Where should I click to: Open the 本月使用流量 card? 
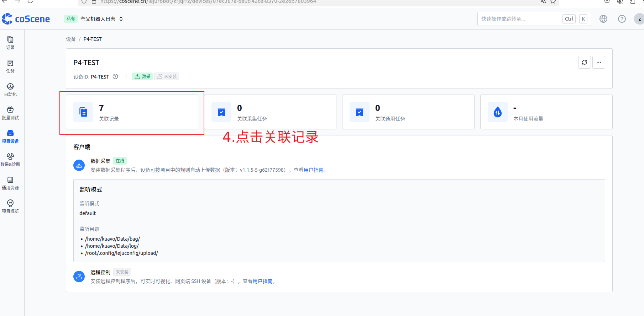pyautogui.click(x=546, y=112)
